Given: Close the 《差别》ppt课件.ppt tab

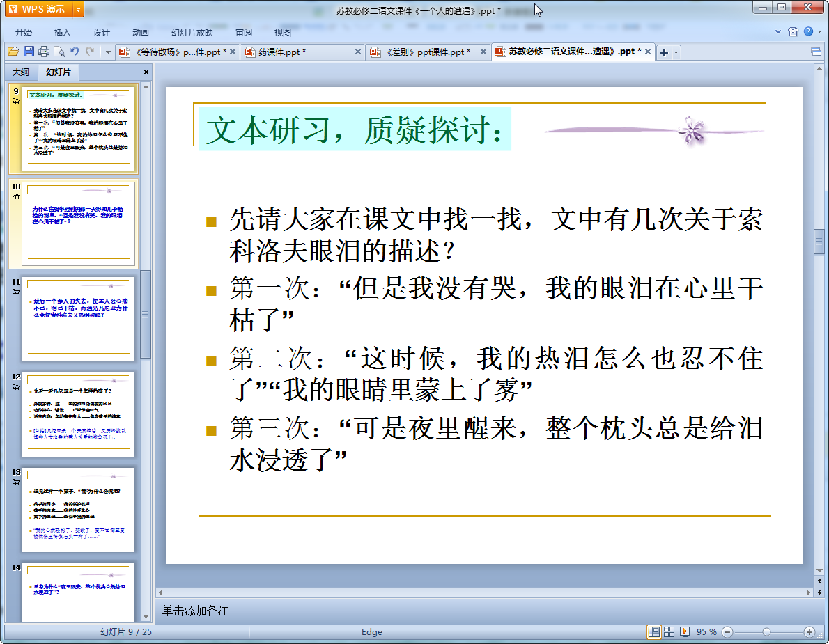Looking at the screenshot, I should pyautogui.click(x=483, y=52).
